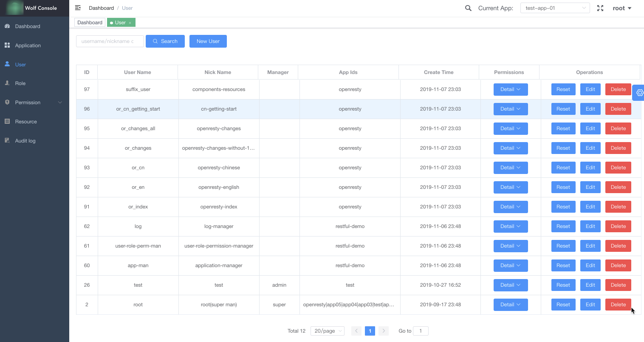Open the Current App selector dropdown
The image size is (644, 342).
pyautogui.click(x=555, y=8)
